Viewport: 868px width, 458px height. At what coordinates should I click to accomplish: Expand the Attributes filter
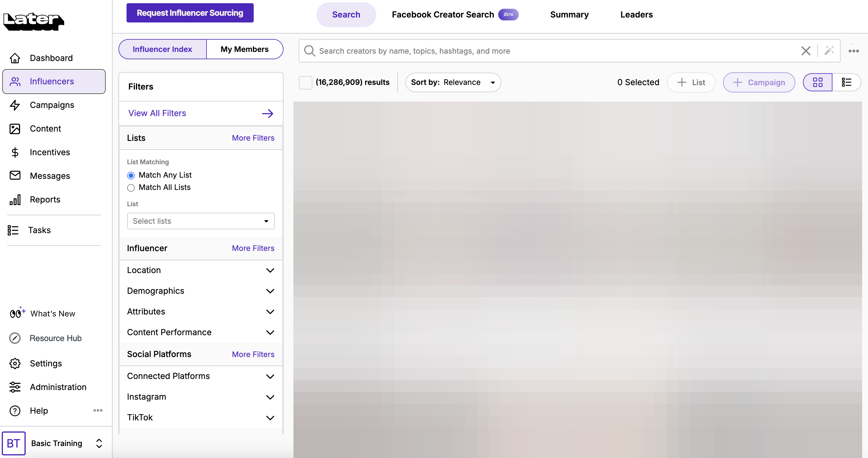point(201,312)
